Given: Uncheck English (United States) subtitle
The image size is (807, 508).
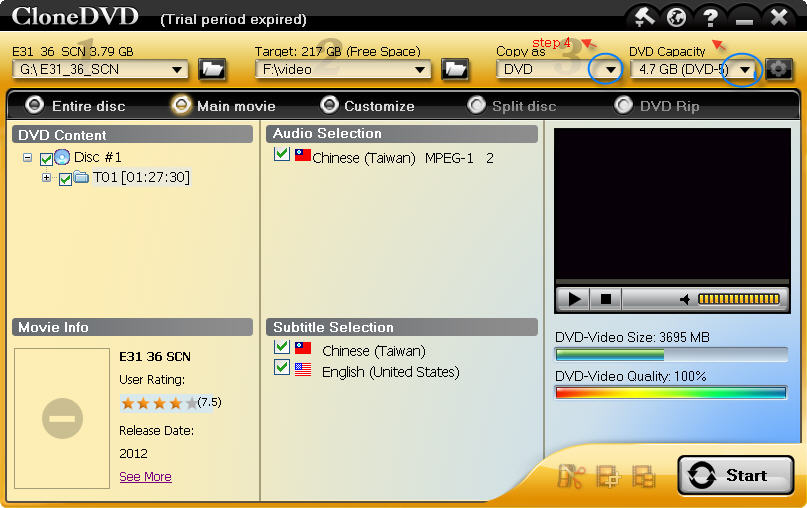Looking at the screenshot, I should [282, 367].
